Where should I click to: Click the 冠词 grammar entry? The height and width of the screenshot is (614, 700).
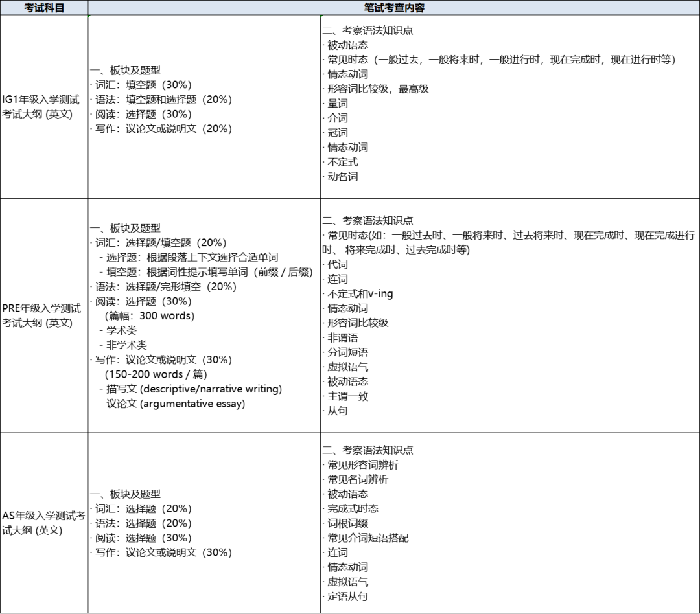tap(337, 133)
